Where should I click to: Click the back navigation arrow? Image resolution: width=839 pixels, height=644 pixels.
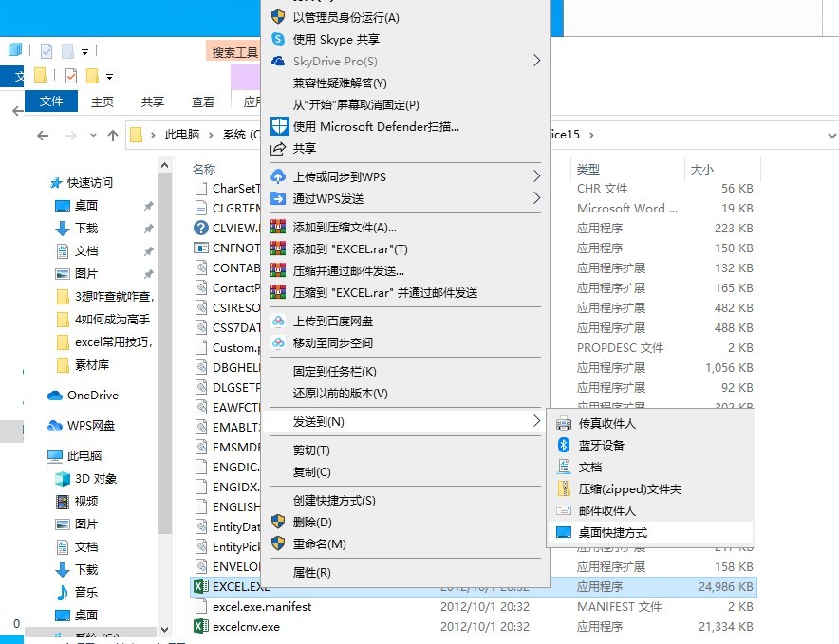[43, 136]
